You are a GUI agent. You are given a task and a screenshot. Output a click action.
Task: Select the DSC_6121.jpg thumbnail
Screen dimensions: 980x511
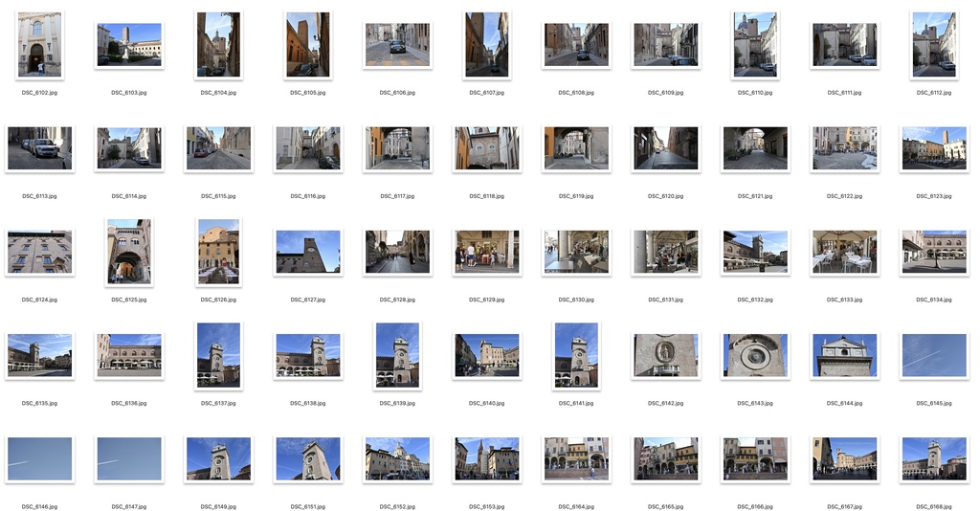[x=754, y=148]
